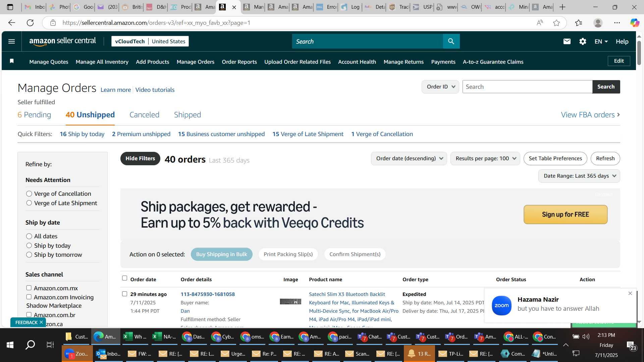Open the hamburger navigation menu
644x362 pixels.
click(11, 41)
